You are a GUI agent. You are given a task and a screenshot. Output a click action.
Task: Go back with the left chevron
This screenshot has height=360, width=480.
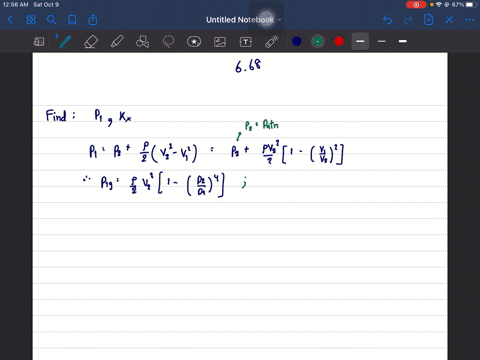coord(10,20)
